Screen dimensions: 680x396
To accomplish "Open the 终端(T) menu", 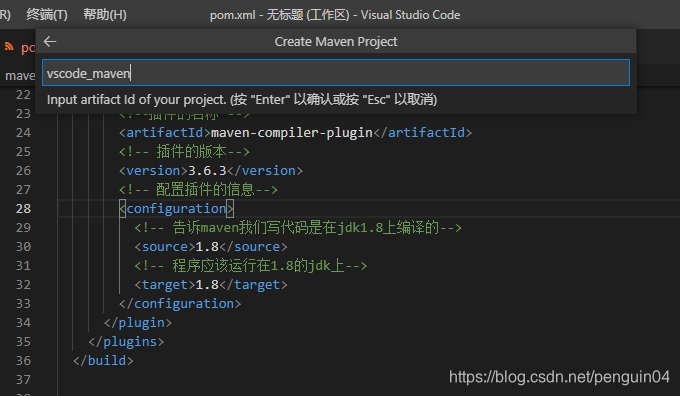I will pos(47,14).
